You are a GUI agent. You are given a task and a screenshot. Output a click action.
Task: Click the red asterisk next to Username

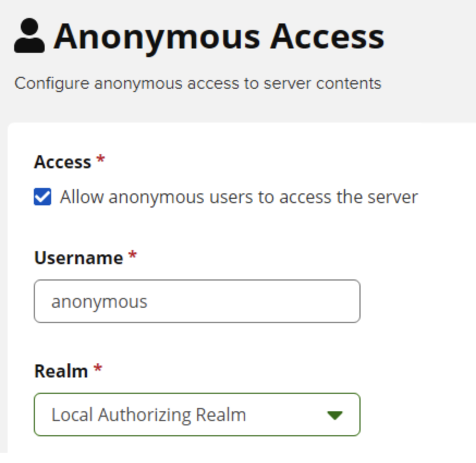(x=132, y=255)
